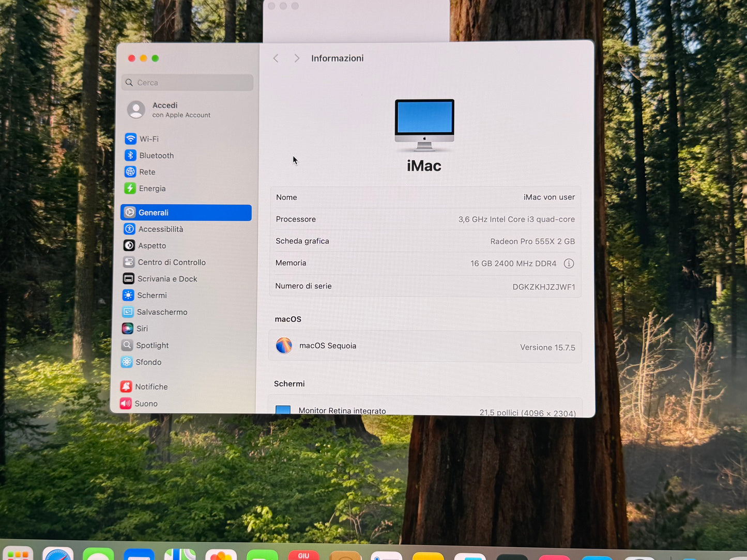Open Safari from the Dock
This screenshot has height=560, width=747.
(x=58, y=554)
